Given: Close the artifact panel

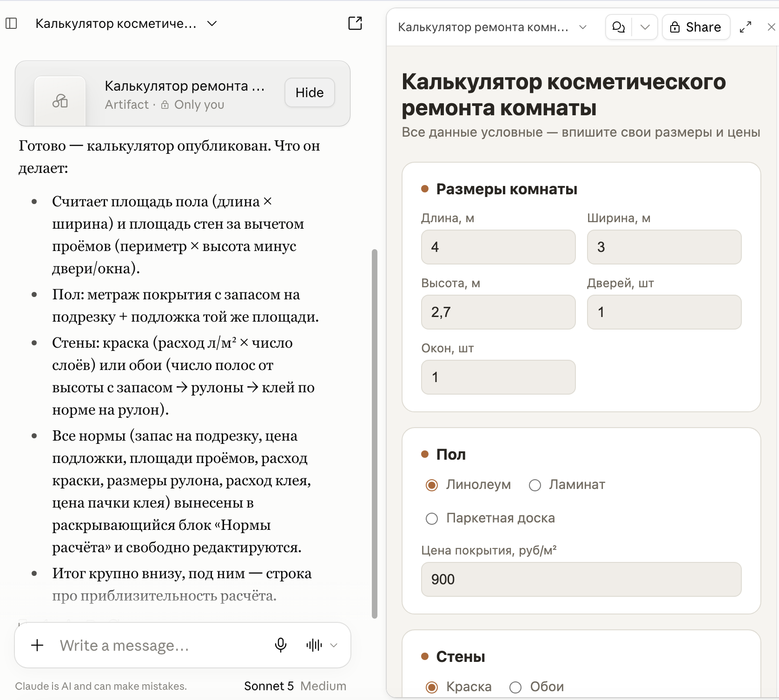Looking at the screenshot, I should coord(771,27).
